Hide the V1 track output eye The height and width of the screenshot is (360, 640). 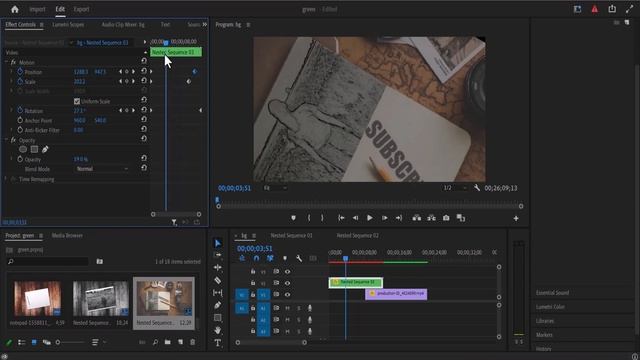tap(287, 294)
